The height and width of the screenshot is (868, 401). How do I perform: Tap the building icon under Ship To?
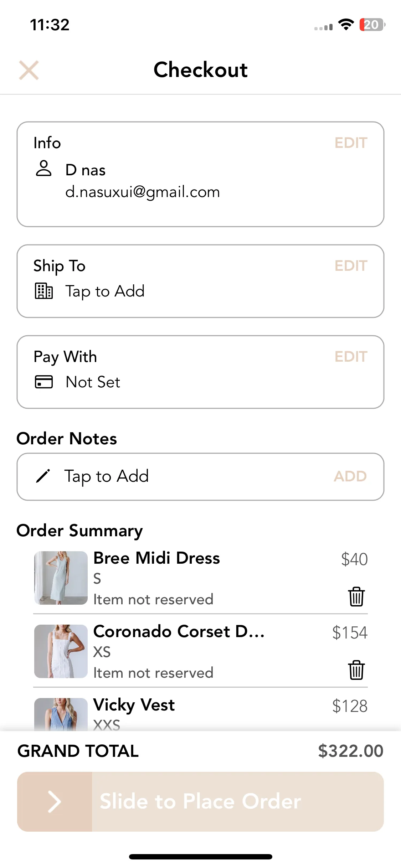coord(44,291)
